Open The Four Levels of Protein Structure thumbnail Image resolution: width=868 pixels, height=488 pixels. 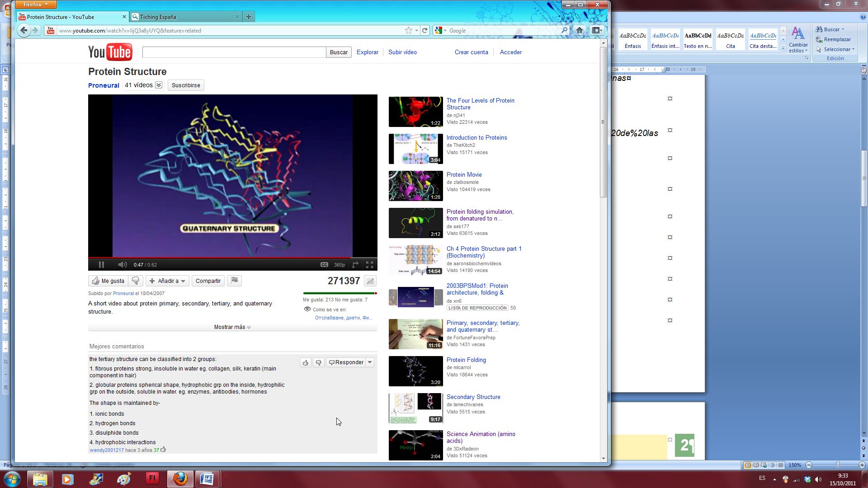tap(415, 112)
